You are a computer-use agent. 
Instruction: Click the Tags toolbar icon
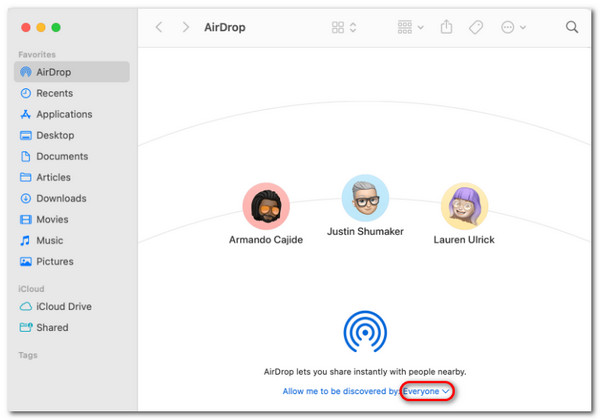pyautogui.click(x=476, y=27)
